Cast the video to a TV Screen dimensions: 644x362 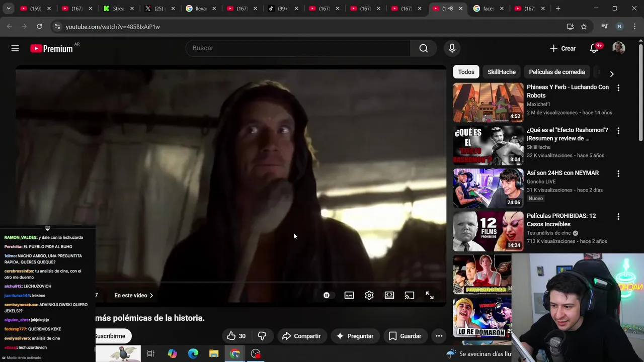[410, 296]
